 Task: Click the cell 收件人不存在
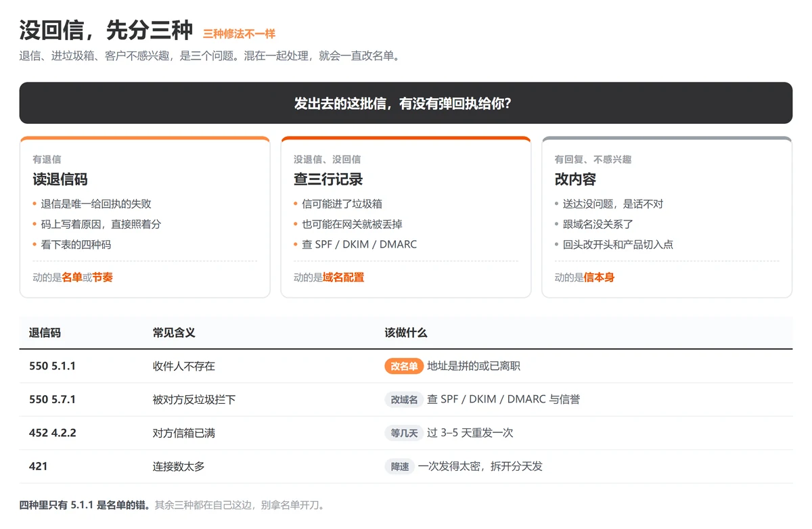184,366
